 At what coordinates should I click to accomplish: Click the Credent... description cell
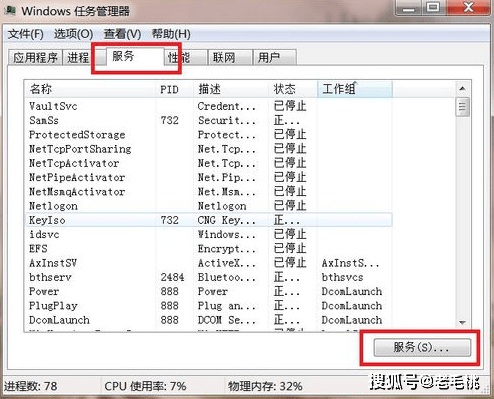pyautogui.click(x=227, y=106)
